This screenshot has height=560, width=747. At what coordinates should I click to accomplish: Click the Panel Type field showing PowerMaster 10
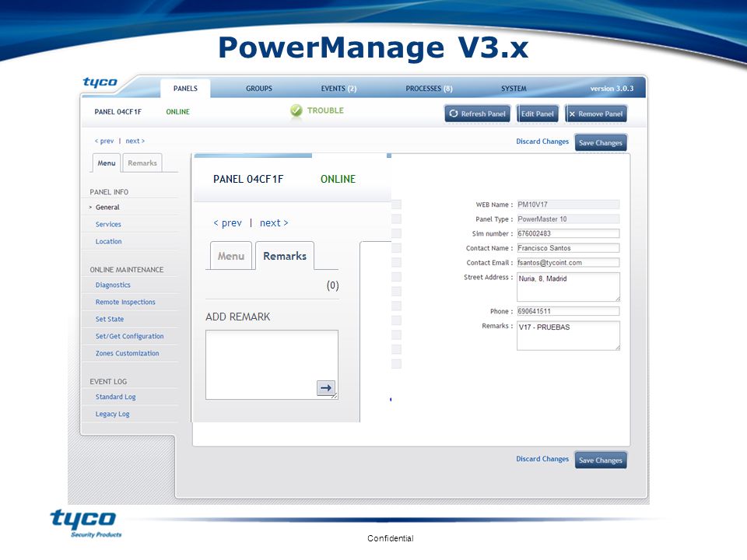568,219
